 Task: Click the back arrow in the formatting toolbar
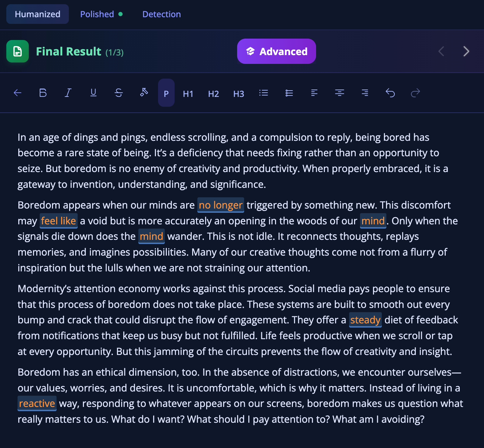[18, 93]
